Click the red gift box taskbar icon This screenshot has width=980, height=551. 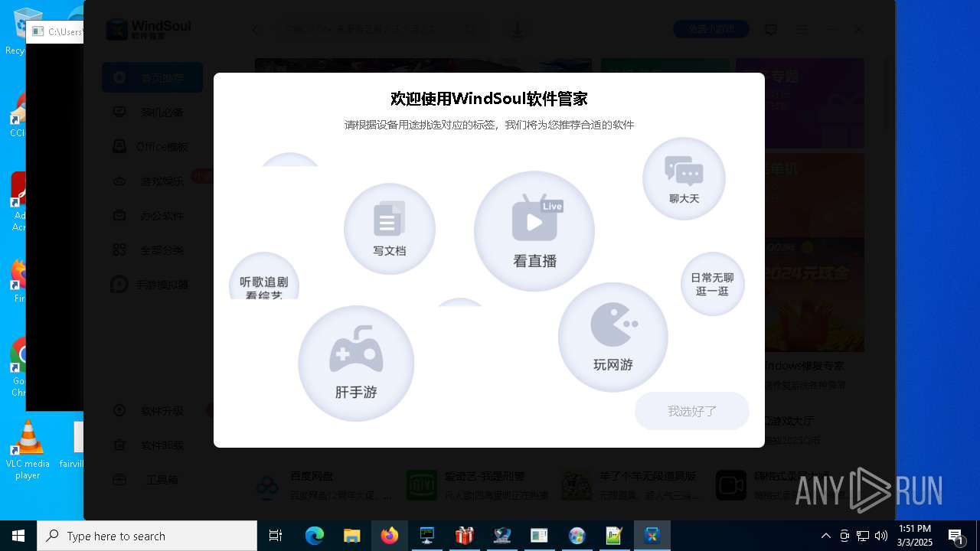click(x=465, y=536)
